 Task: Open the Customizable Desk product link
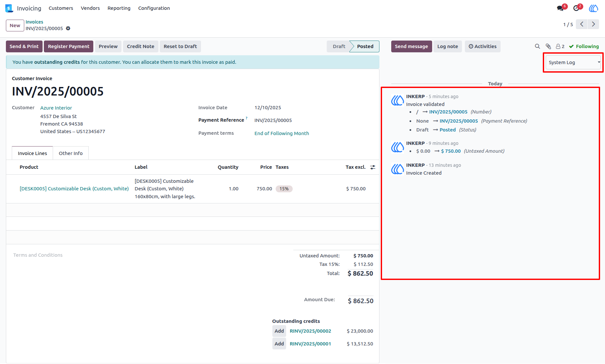click(74, 189)
